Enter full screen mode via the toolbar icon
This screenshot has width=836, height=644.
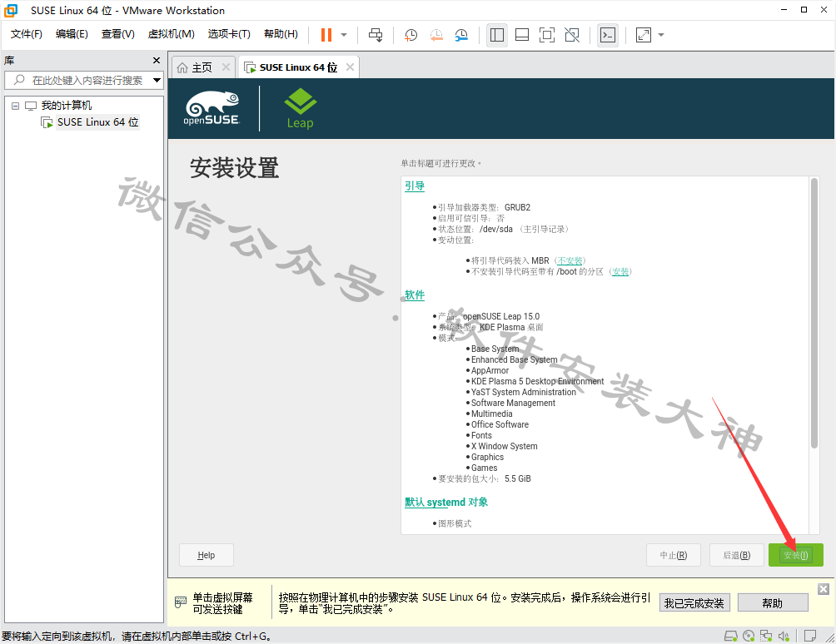pyautogui.click(x=547, y=35)
